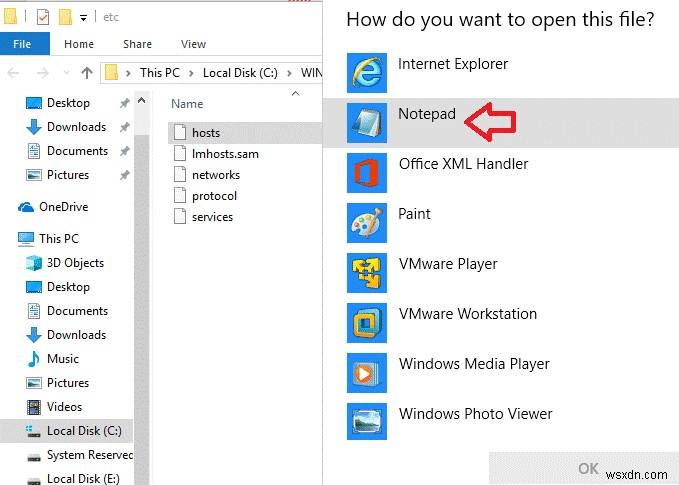The image size is (679, 485).
Task: Select the Paint palette icon
Action: (x=367, y=223)
